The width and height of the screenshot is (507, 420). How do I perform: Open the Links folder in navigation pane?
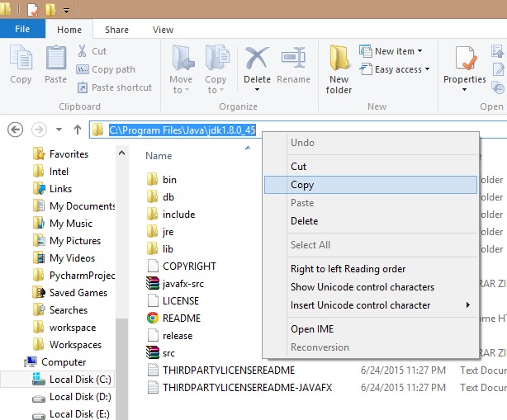(52, 189)
